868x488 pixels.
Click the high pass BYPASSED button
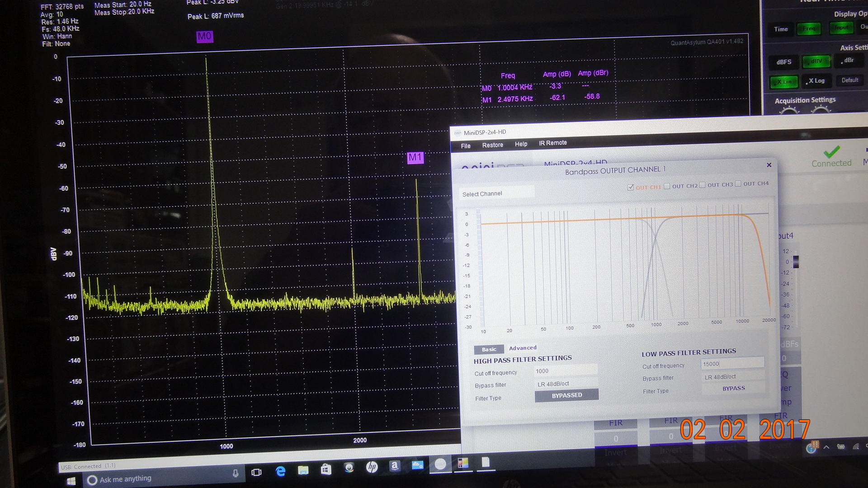click(566, 395)
